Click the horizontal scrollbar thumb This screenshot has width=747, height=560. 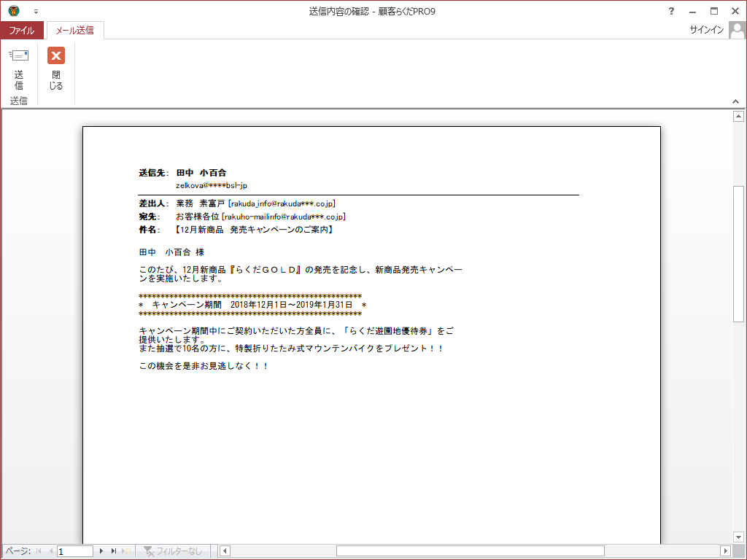click(x=471, y=551)
